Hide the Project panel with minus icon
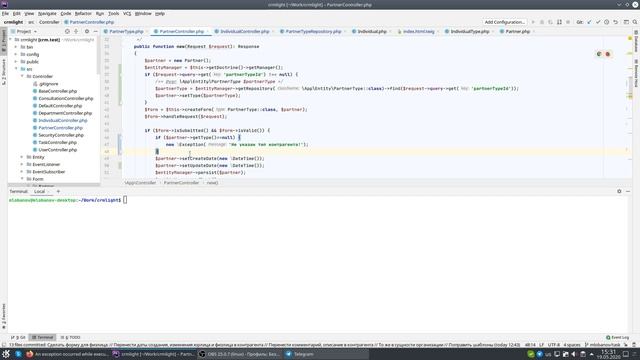640x360 pixels. [x=96, y=31]
